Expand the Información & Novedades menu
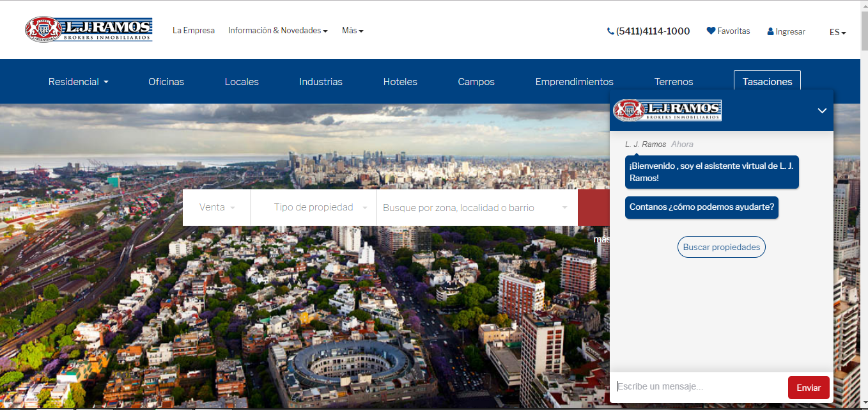Image resolution: width=868 pixels, height=410 pixels. click(277, 30)
